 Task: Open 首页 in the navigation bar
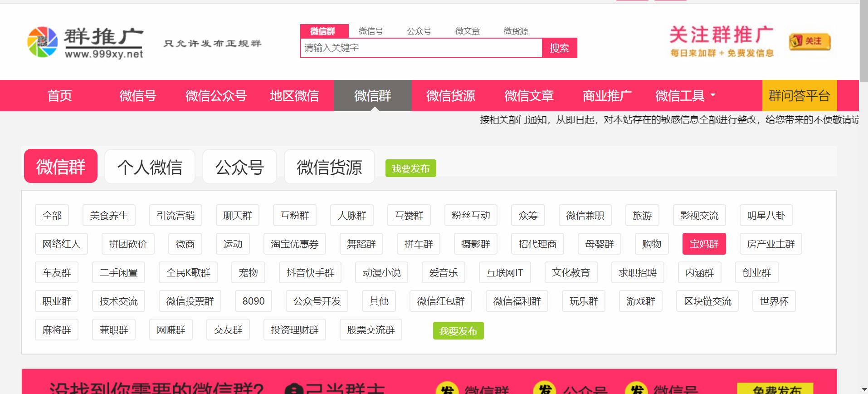60,95
